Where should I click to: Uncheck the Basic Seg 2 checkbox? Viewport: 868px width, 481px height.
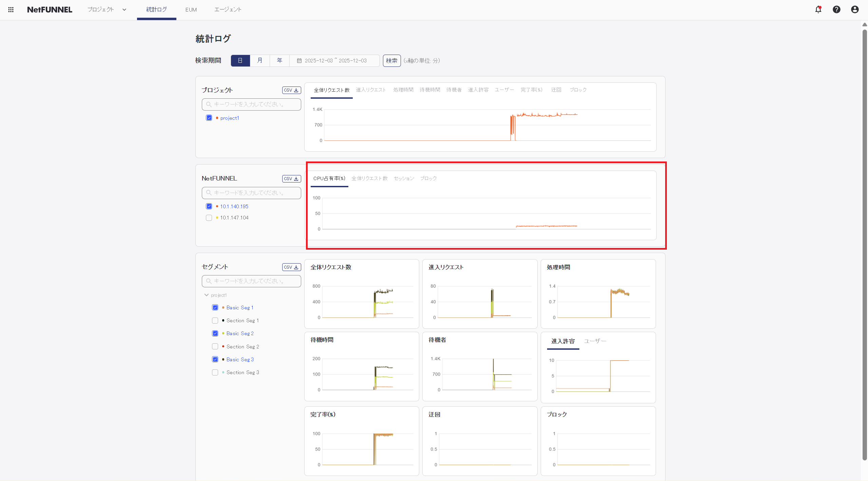(x=215, y=333)
